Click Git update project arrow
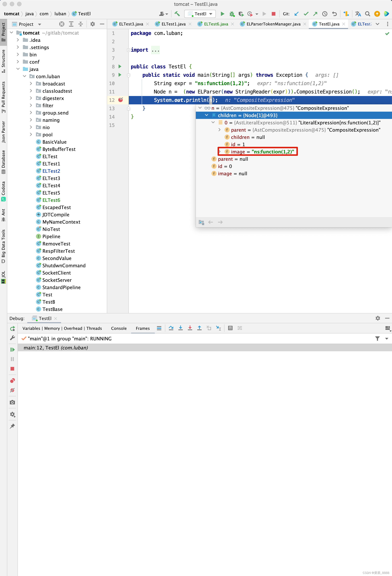The width and height of the screenshot is (392, 576). 296,14
